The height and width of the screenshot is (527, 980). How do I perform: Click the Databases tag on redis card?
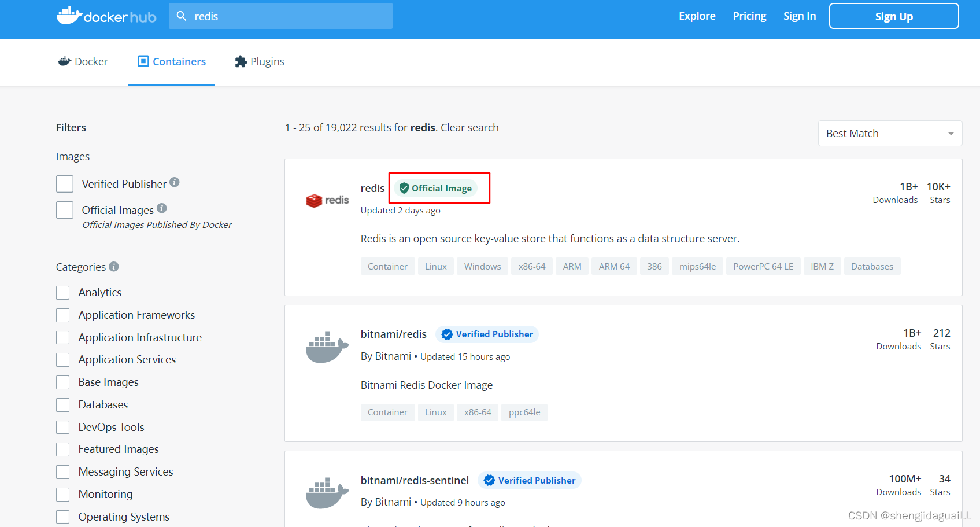[872, 266]
